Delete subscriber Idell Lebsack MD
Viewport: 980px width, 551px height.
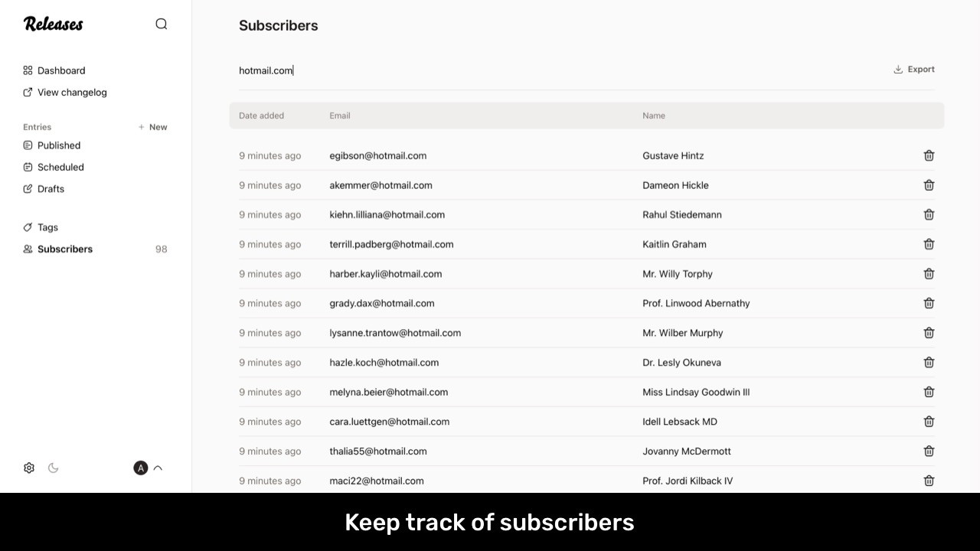[x=929, y=422]
